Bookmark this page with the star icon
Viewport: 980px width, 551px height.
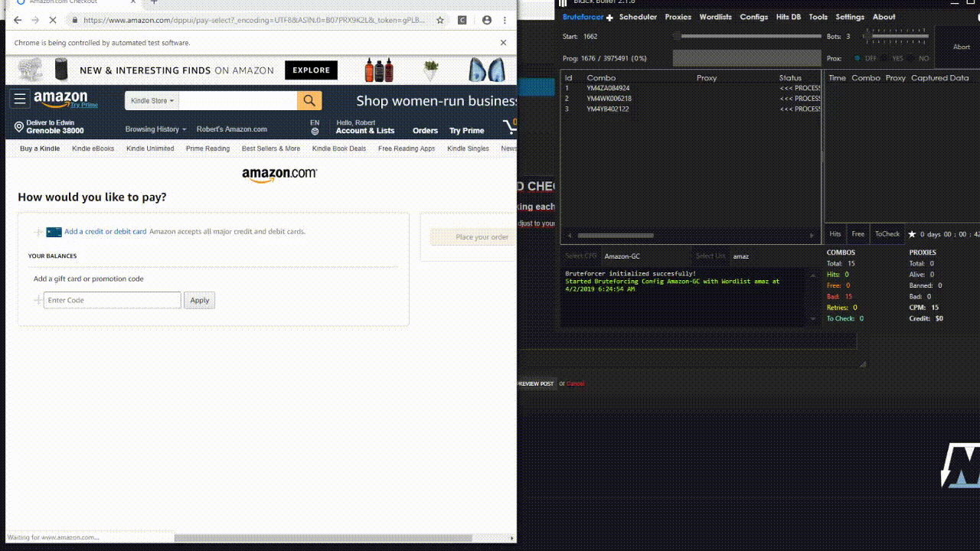coord(440,21)
